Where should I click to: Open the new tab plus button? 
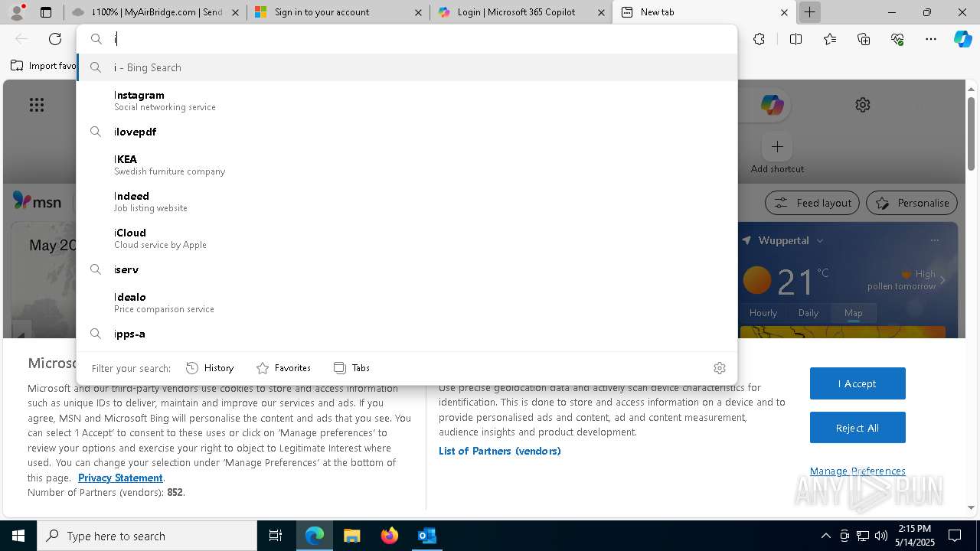tap(809, 12)
